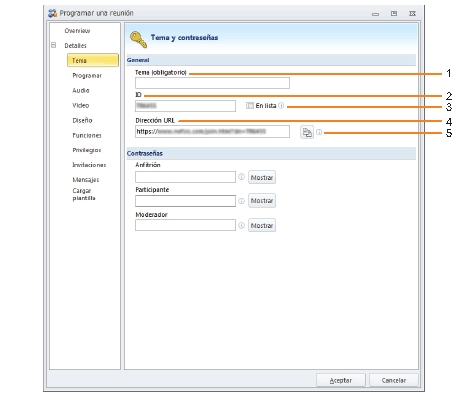Open the Audio settings section
This screenshot has width=468, height=397.
(81, 90)
